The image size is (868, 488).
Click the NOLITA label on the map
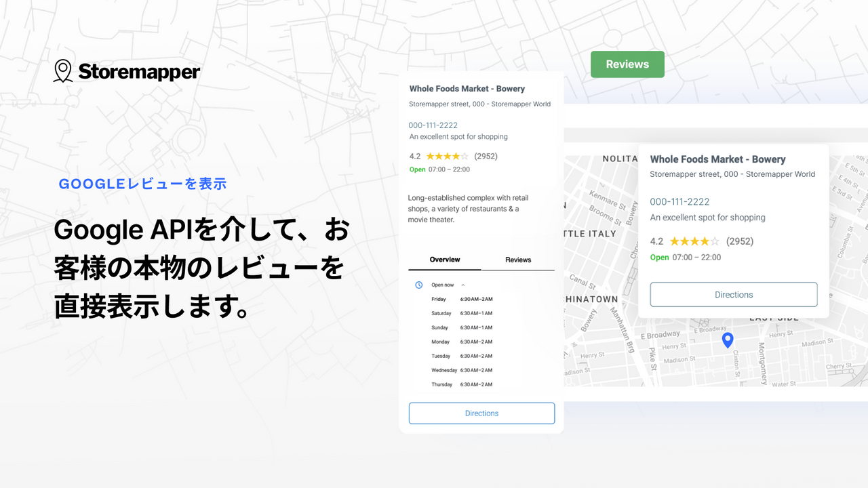(x=621, y=159)
